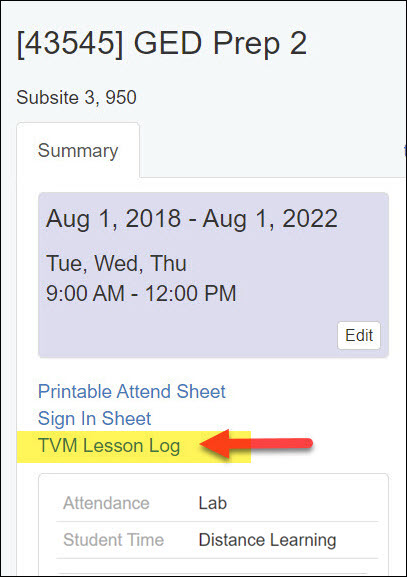Click the Subsite 3, 950 text
The image size is (407, 577).
pos(77,98)
